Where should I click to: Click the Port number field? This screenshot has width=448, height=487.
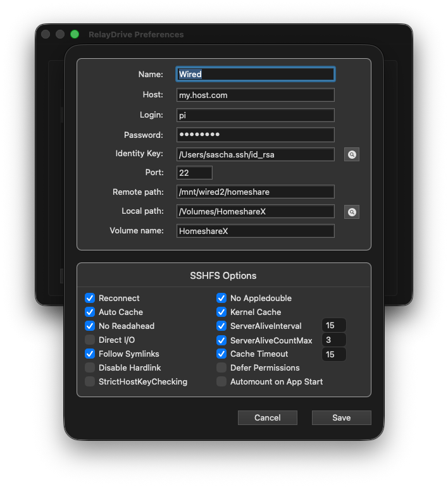point(194,173)
